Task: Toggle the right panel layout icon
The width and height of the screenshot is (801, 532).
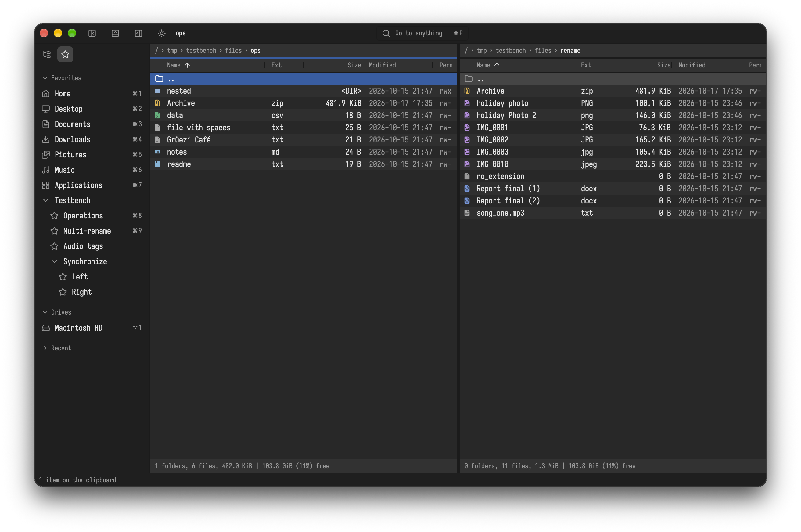Action: pyautogui.click(x=138, y=33)
